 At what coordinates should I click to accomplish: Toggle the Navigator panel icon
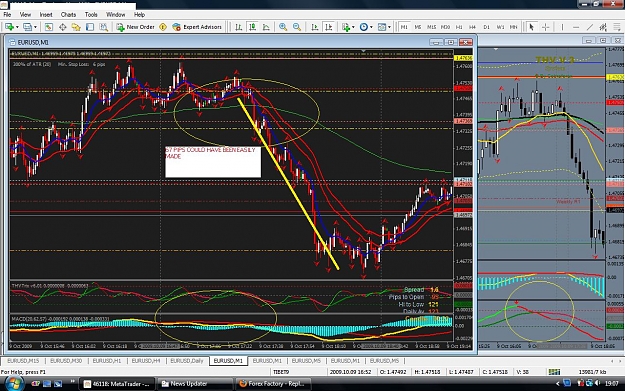[76, 27]
